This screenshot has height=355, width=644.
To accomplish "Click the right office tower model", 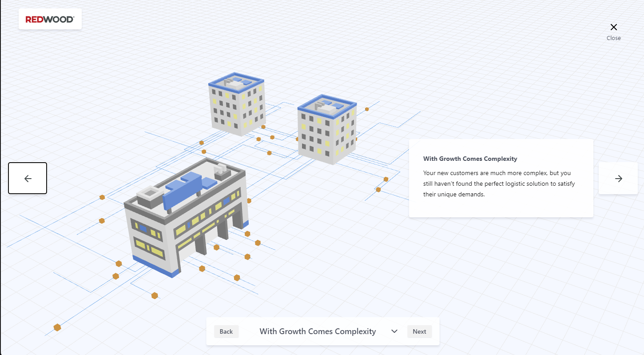I will (x=327, y=129).
